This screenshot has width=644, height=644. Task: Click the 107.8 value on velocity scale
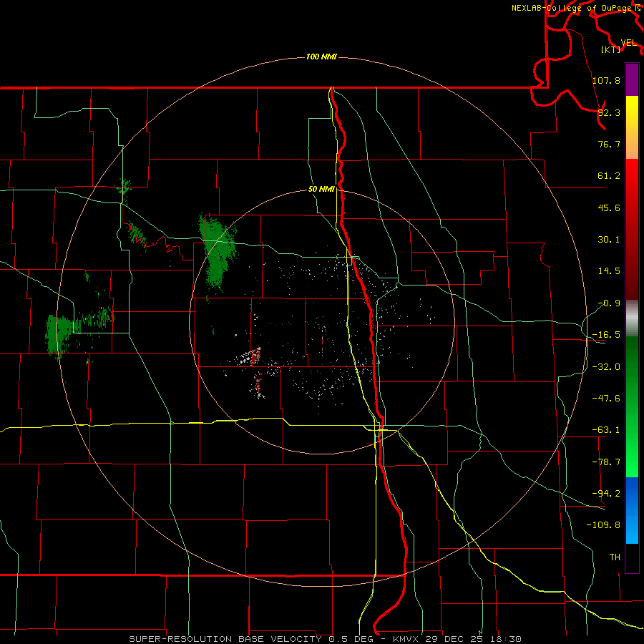pos(606,80)
